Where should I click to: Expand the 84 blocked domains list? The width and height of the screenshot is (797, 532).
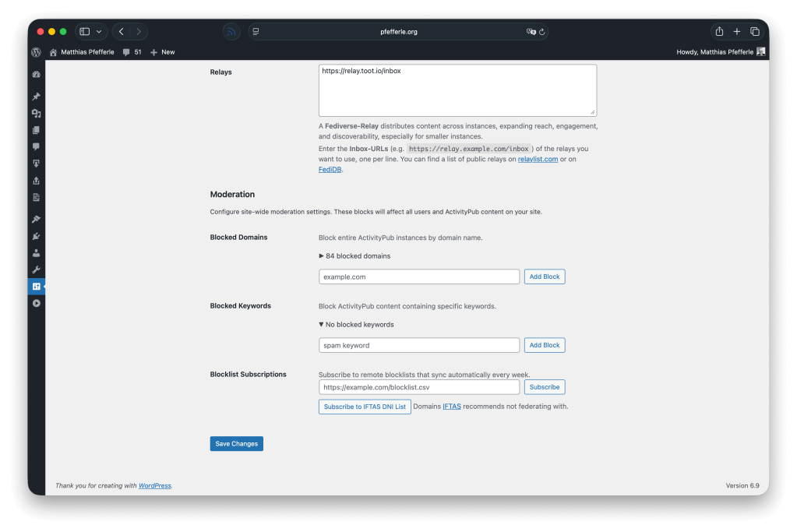click(x=354, y=255)
